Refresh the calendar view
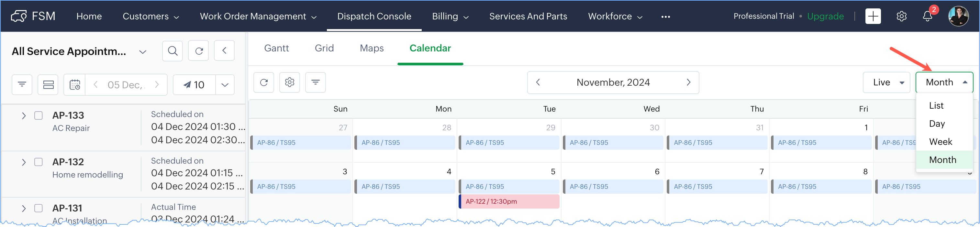Viewport: 980px width, 227px height. click(264, 82)
